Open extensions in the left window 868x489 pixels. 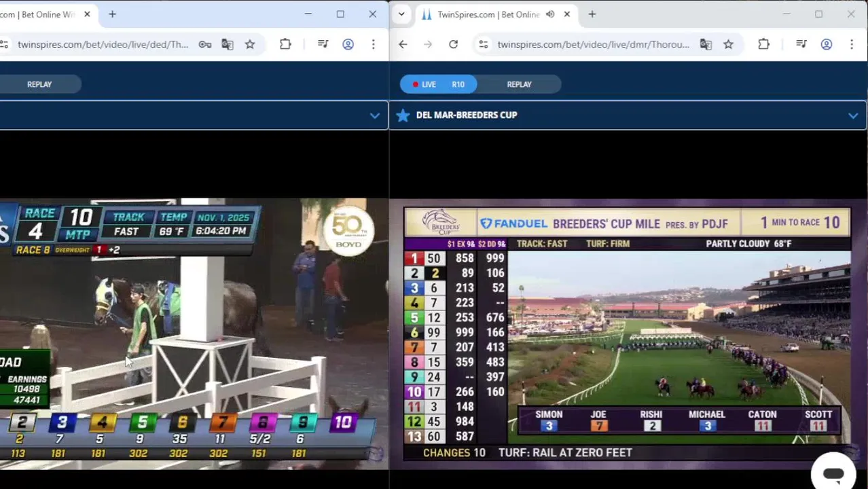(285, 45)
